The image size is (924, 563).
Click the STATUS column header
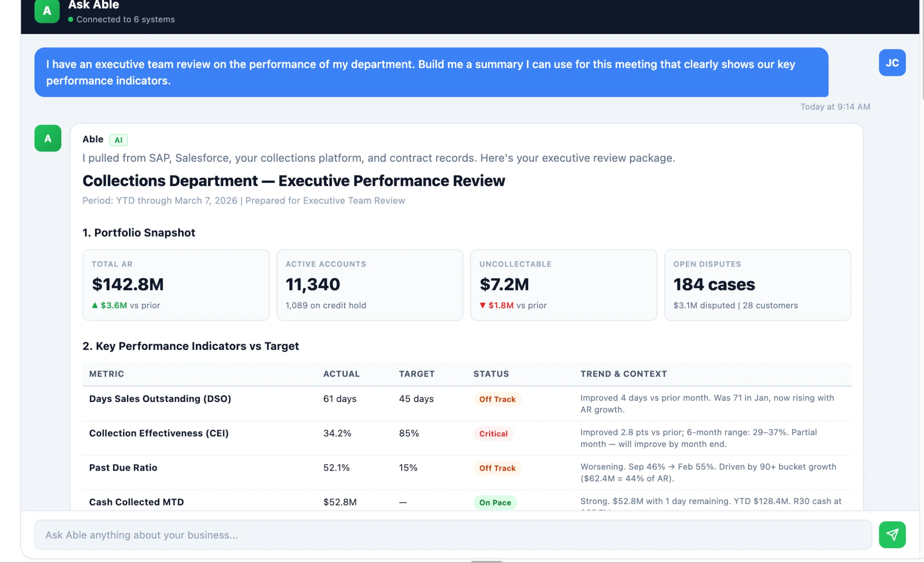(x=491, y=374)
